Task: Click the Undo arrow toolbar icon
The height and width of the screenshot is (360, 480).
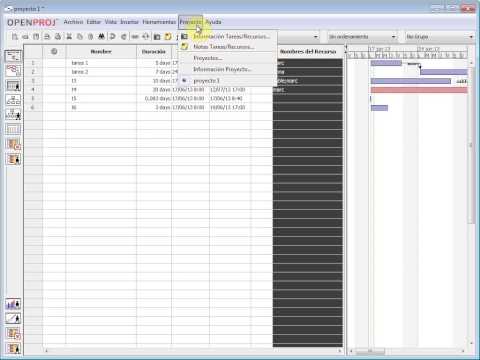Action: pos(113,36)
